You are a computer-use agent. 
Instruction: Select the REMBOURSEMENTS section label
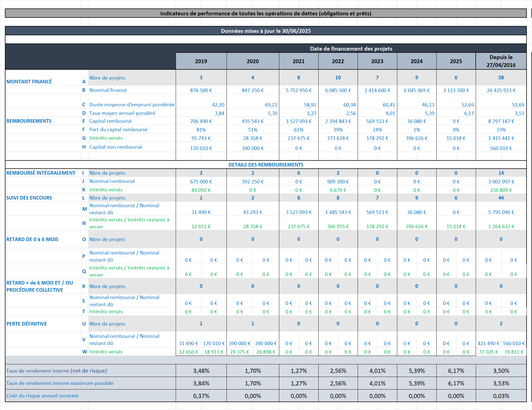tap(29, 121)
